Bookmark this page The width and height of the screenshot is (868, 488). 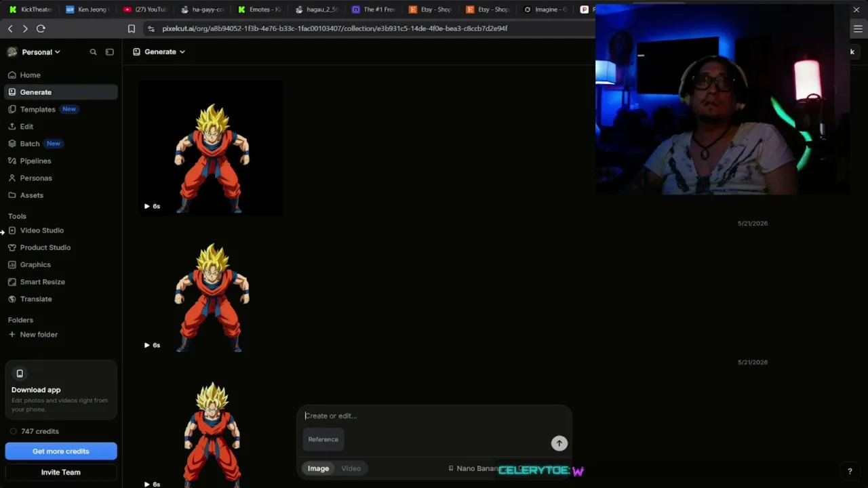[x=132, y=28]
